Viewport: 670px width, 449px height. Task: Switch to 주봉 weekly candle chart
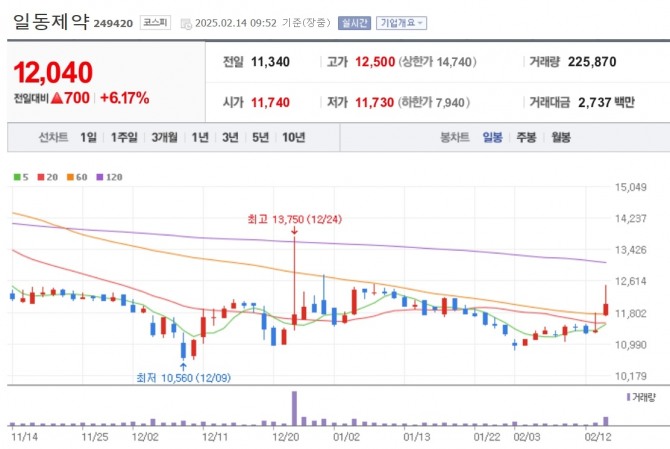pyautogui.click(x=526, y=138)
